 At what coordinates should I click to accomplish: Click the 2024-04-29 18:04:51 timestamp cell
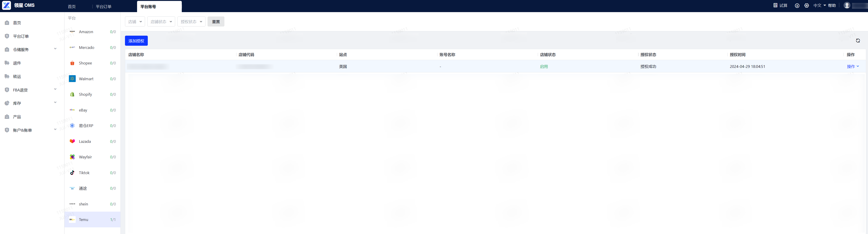pyautogui.click(x=747, y=66)
